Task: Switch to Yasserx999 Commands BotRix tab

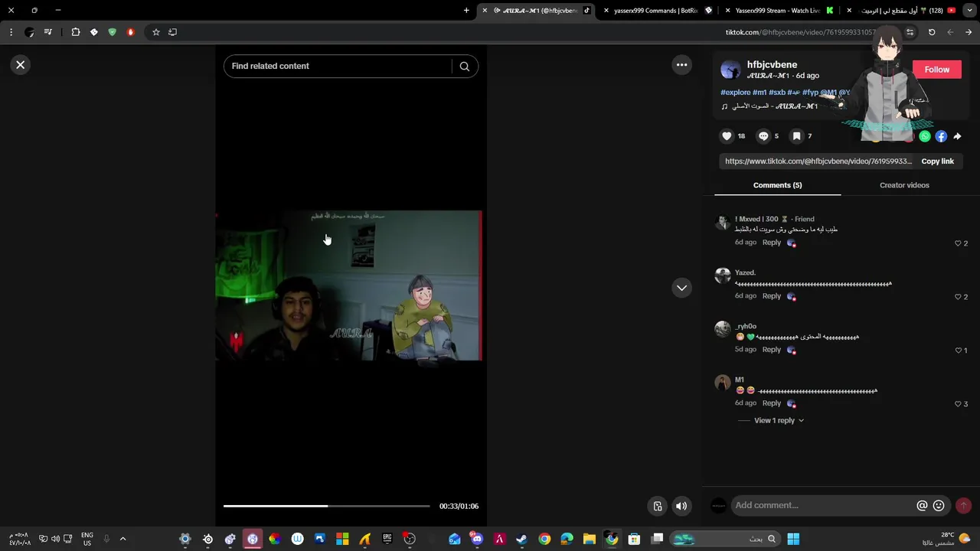Action: (656, 11)
